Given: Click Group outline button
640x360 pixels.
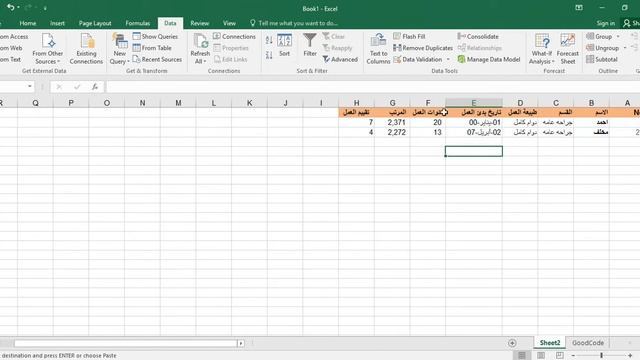Looking at the screenshot, I should [599, 36].
